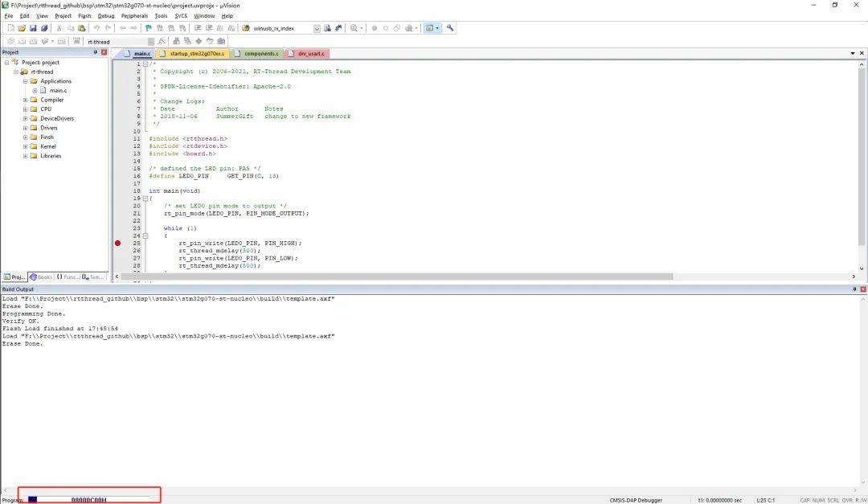Select main.c in the project tree
The image size is (868, 504).
point(58,90)
